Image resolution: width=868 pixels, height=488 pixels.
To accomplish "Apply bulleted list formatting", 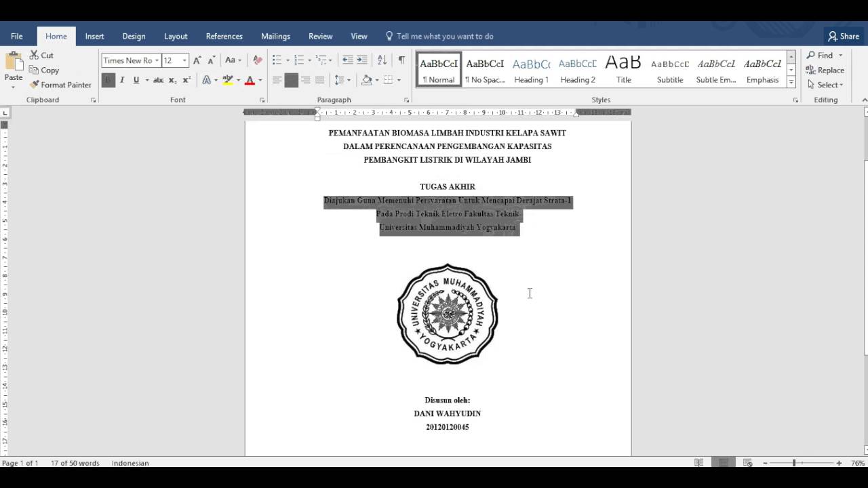I will click(x=277, y=60).
